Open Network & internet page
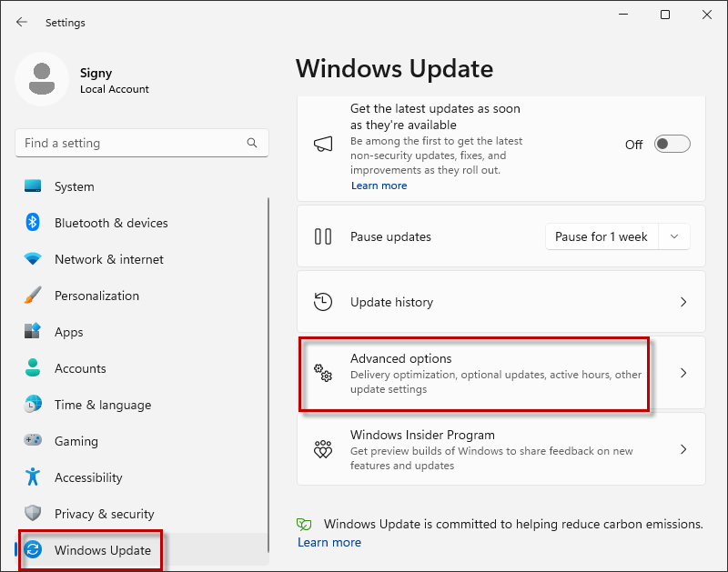728x572 pixels. (142, 258)
